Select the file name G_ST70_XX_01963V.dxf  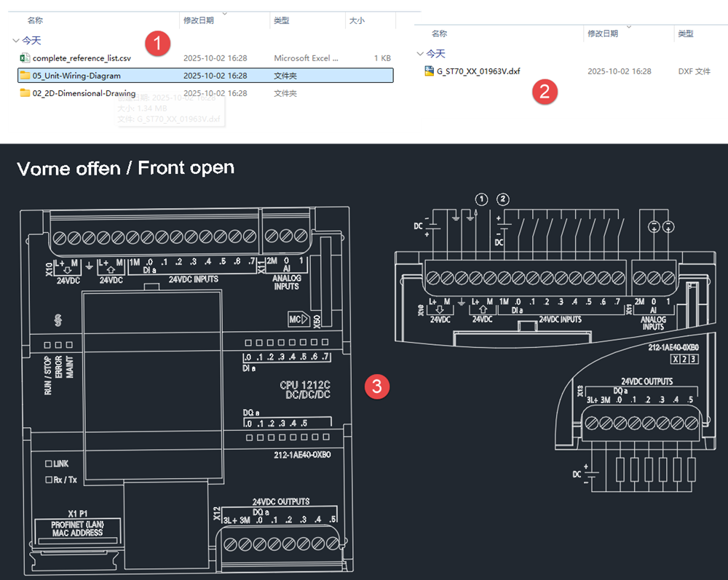[478, 71]
